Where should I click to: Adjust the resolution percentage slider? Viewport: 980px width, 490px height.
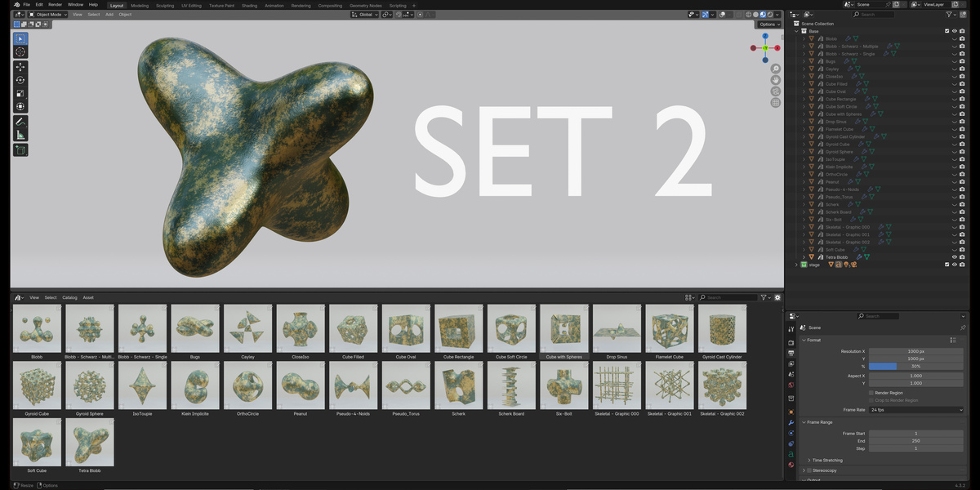pos(916,366)
